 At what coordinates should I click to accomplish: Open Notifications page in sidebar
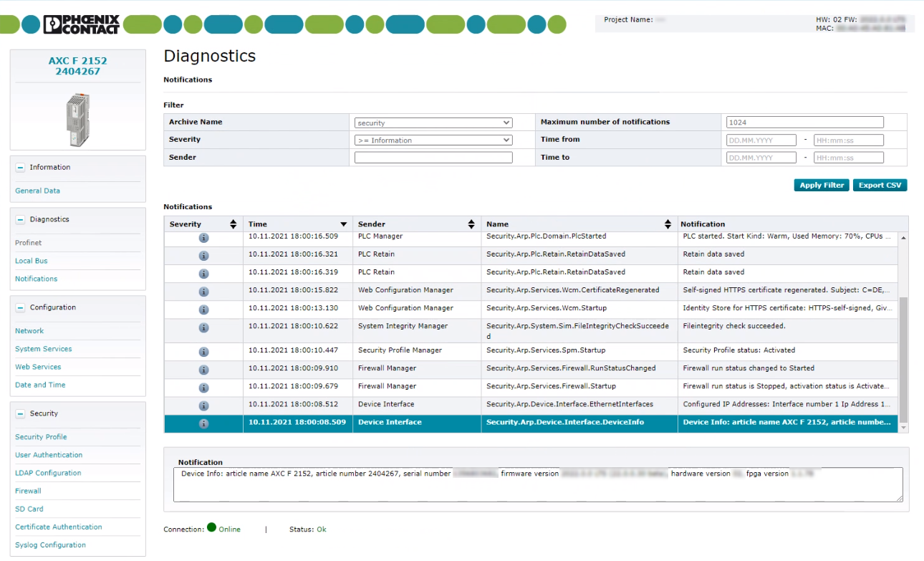click(36, 279)
